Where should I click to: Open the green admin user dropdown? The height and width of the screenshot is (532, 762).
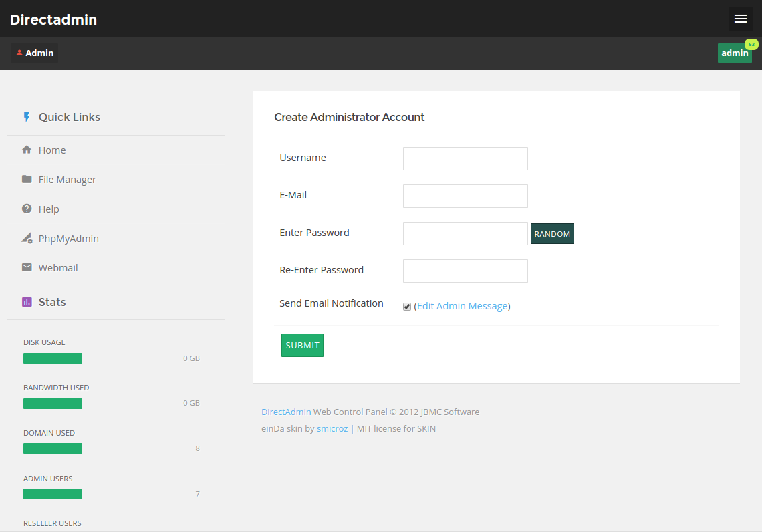click(735, 53)
